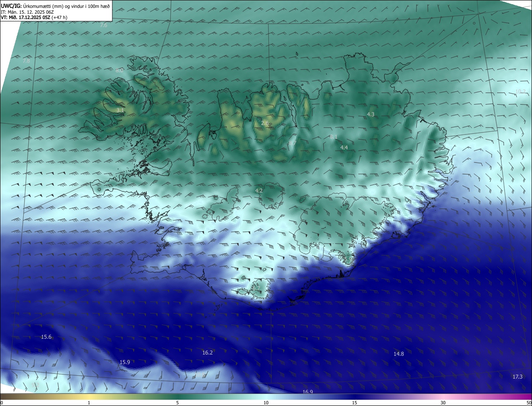
Task: Click the 8.1 value label
Action: (x=334, y=137)
